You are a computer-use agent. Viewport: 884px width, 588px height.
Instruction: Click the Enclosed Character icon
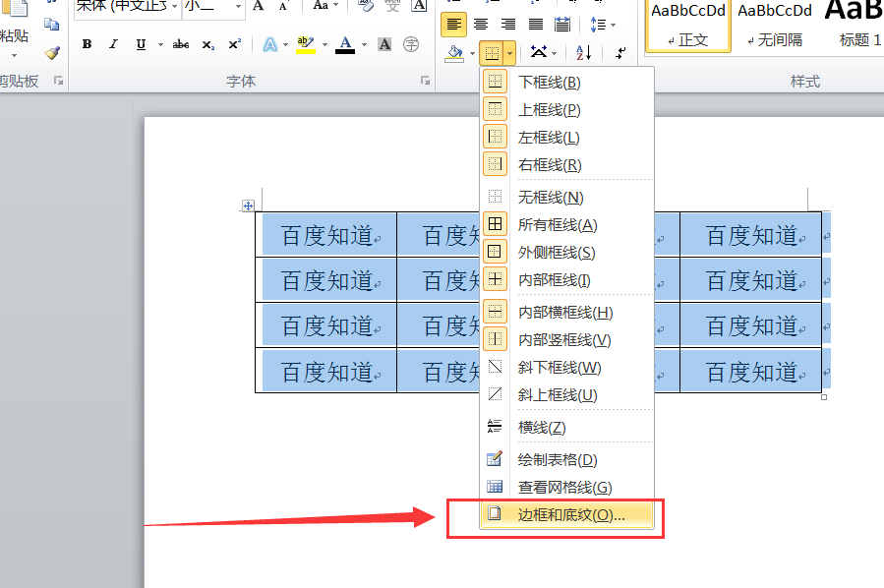point(411,44)
